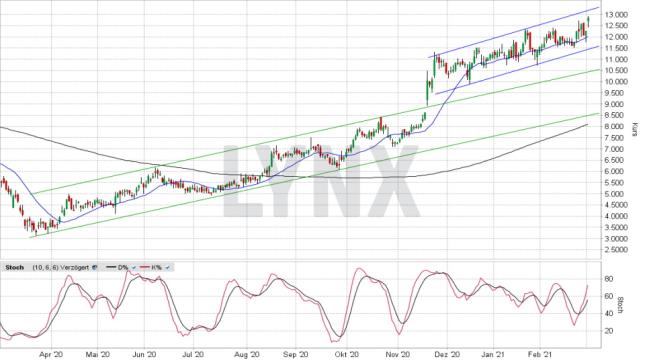
Task: Toggle the D% line checkbox
Action: point(134,268)
